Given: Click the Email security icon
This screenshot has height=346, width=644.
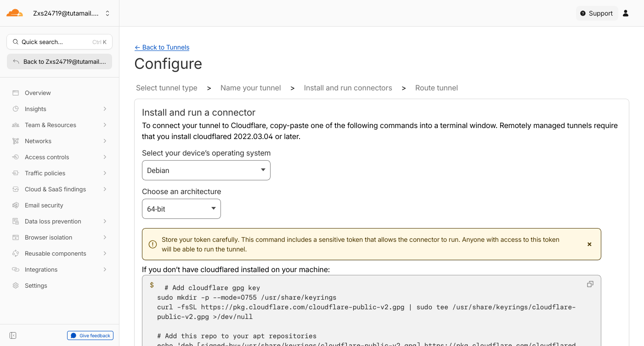Looking at the screenshot, I should (x=16, y=205).
